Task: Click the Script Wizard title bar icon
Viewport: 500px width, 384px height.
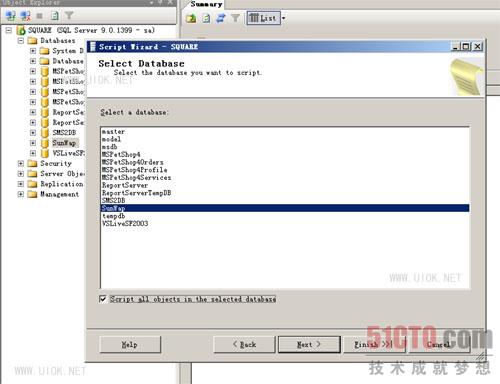Action: click(x=93, y=47)
